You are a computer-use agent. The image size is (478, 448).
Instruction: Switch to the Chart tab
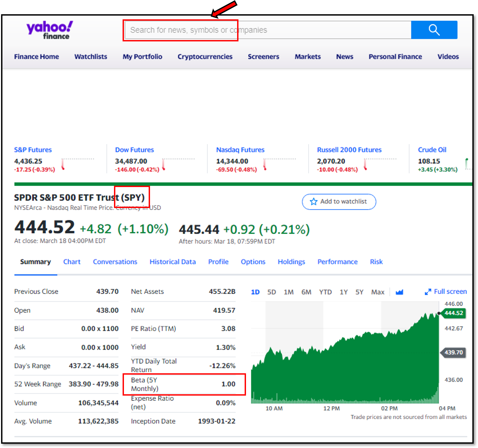pos(72,262)
